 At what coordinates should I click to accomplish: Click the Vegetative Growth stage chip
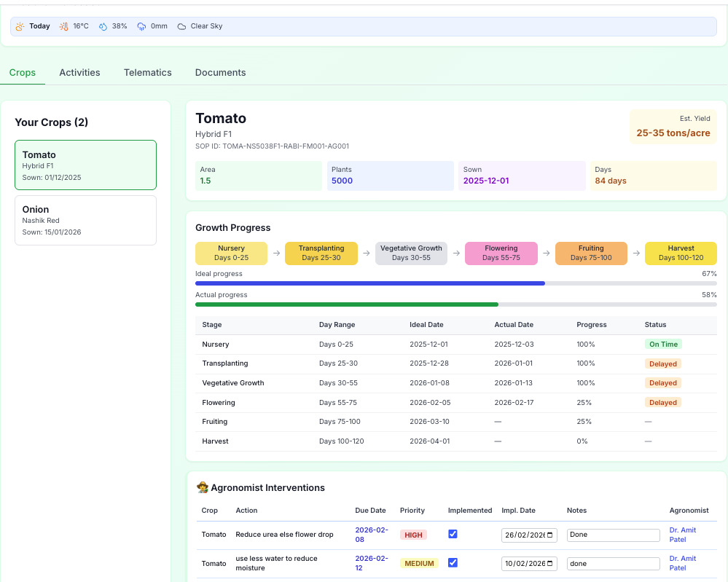pyautogui.click(x=411, y=253)
